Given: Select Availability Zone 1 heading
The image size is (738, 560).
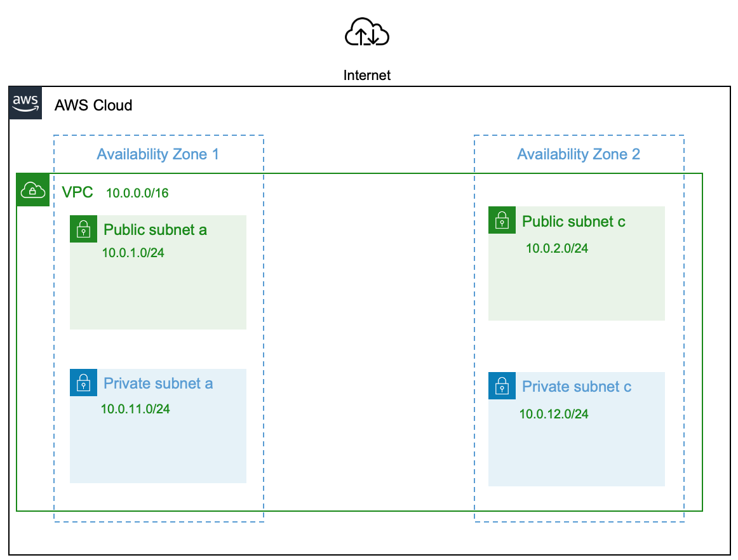Looking at the screenshot, I should coord(158,154).
